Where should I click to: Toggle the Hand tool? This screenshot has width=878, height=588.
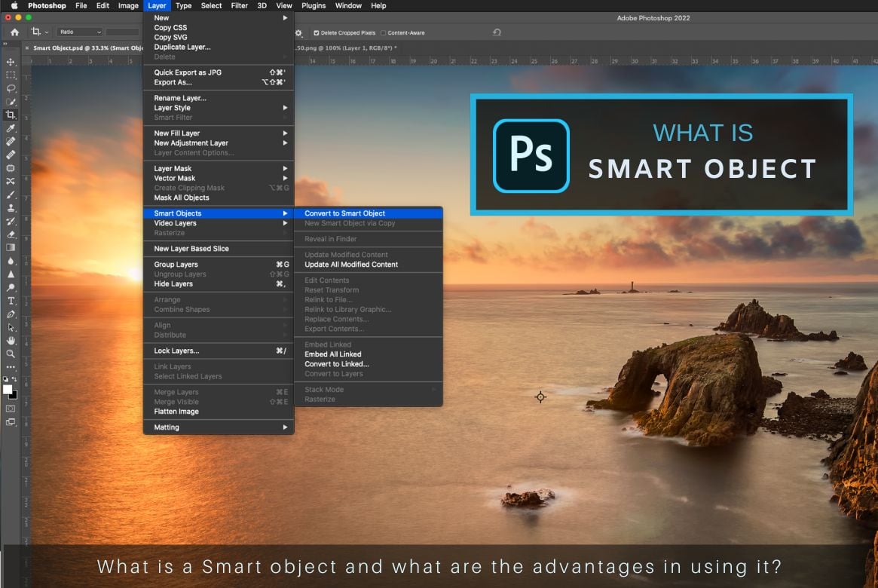[x=11, y=339]
